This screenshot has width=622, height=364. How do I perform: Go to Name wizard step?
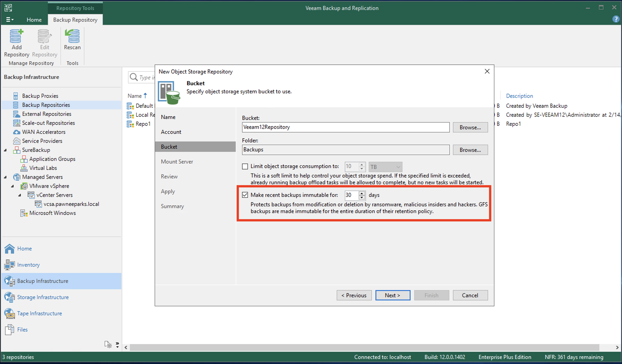click(x=168, y=117)
